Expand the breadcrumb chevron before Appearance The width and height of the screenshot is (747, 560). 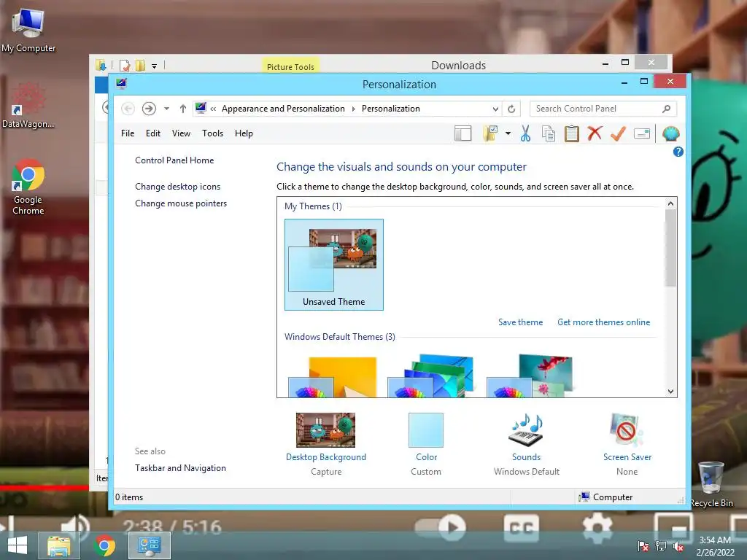pos(213,109)
